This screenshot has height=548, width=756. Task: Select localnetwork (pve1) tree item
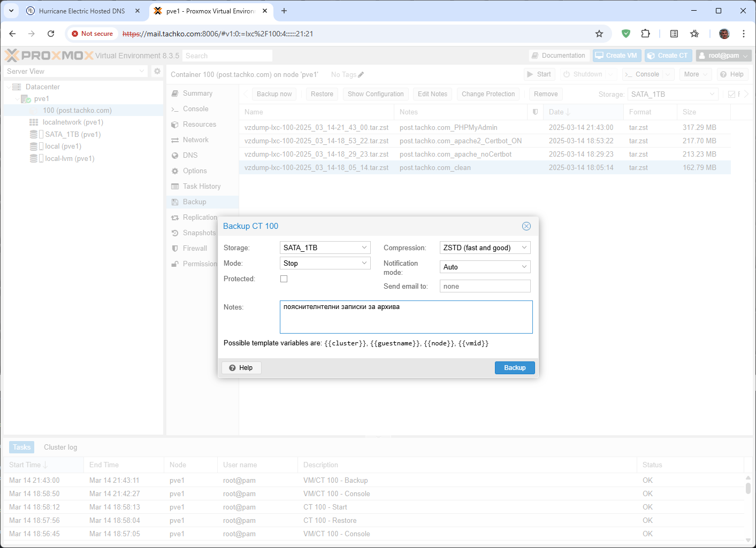click(73, 122)
